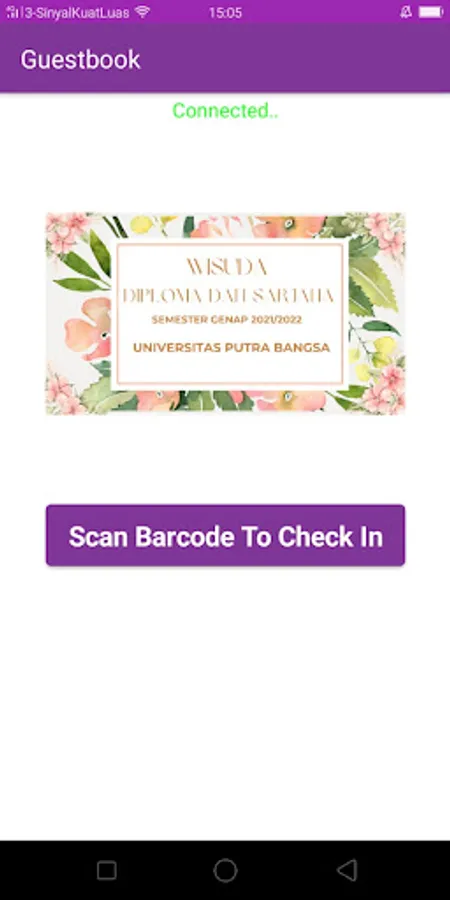Tap the Android back triangle icon

click(347, 870)
